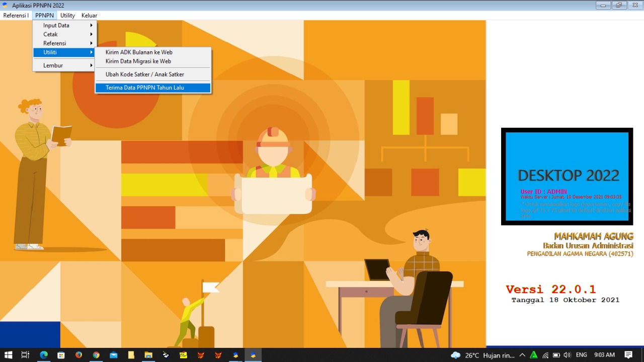
Task: Open the yellow Sticky Notes taskbar icon
Action: (131, 355)
